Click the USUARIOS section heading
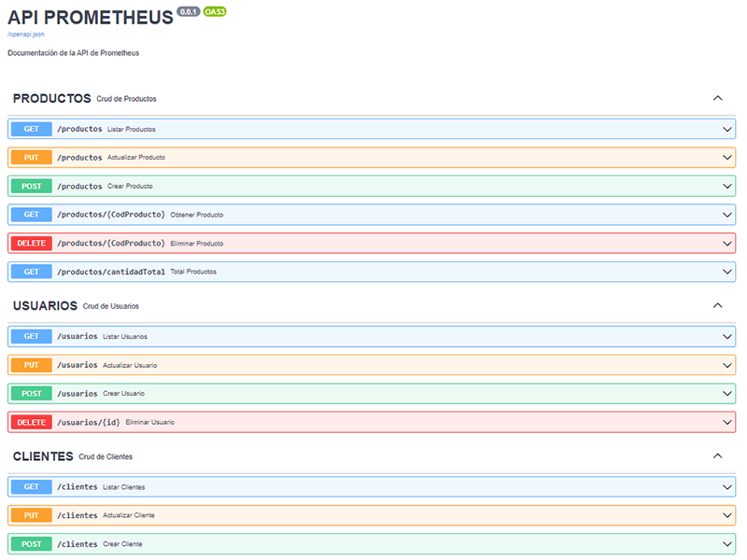The width and height of the screenshot is (747, 560). (x=45, y=305)
